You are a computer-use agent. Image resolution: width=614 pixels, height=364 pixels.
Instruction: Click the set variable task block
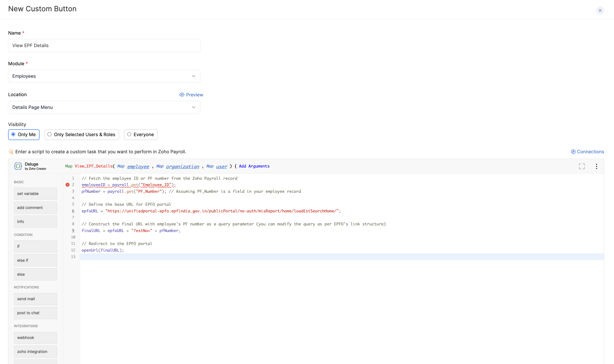point(35,194)
